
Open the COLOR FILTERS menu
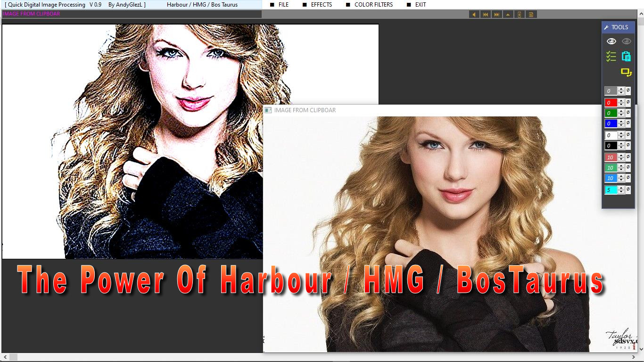coord(373,5)
